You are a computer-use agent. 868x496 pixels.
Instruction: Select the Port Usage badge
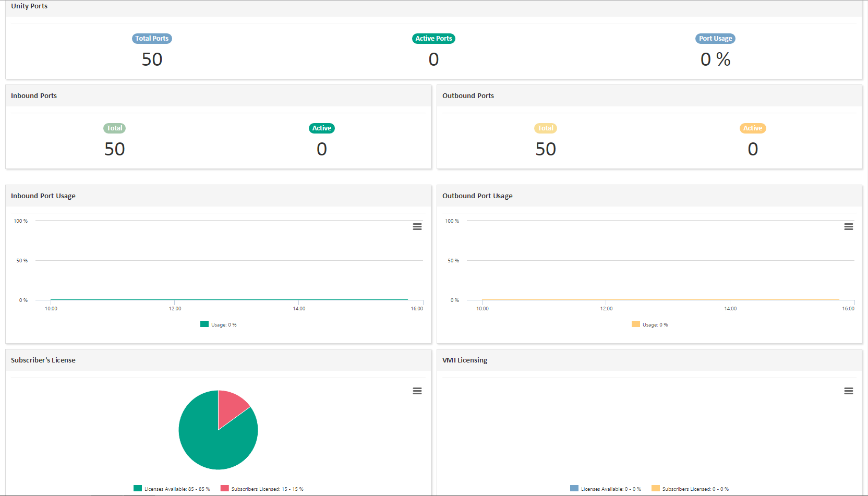click(715, 39)
